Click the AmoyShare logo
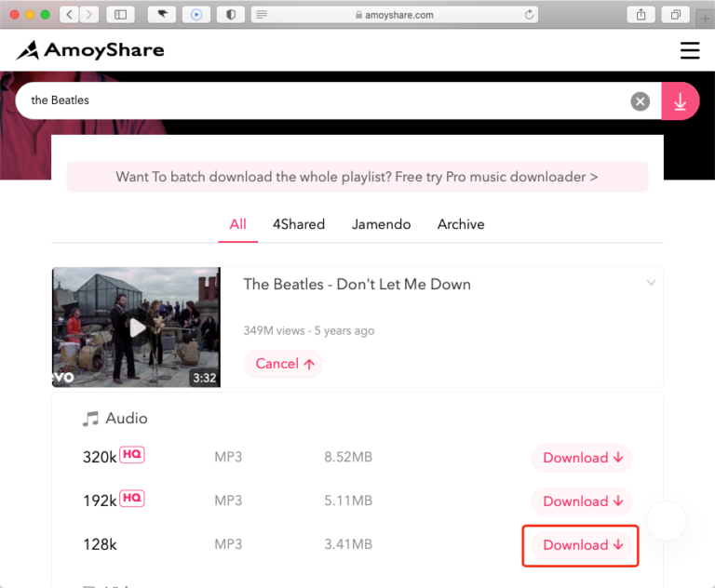The height and width of the screenshot is (588, 715). (90, 50)
